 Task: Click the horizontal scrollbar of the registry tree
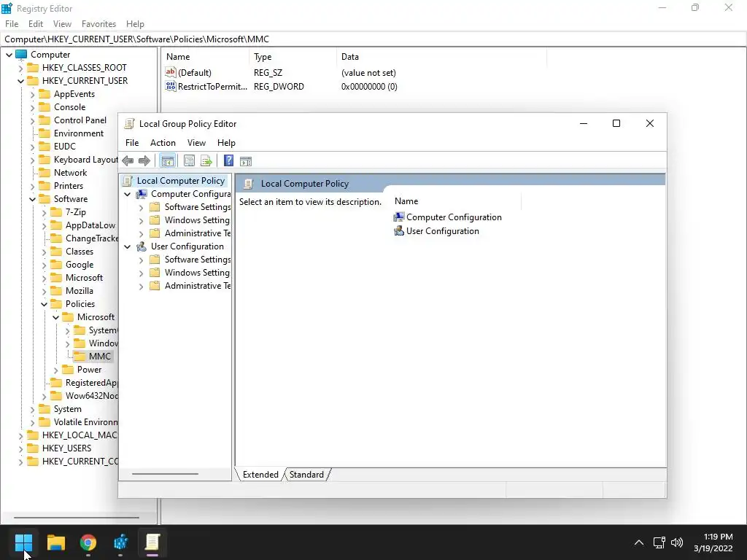[x=76, y=517]
